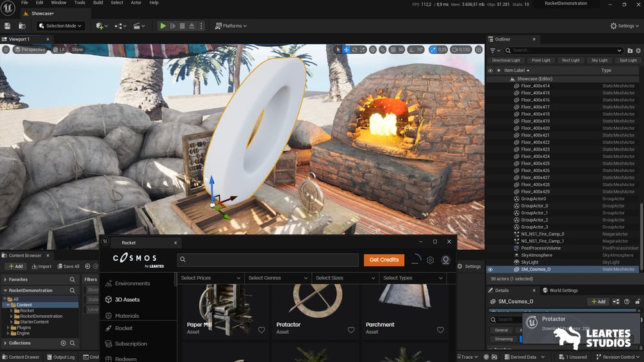Select SkyAtmosphere in the Outliner list
The image size is (644, 362).
tap(536, 255)
